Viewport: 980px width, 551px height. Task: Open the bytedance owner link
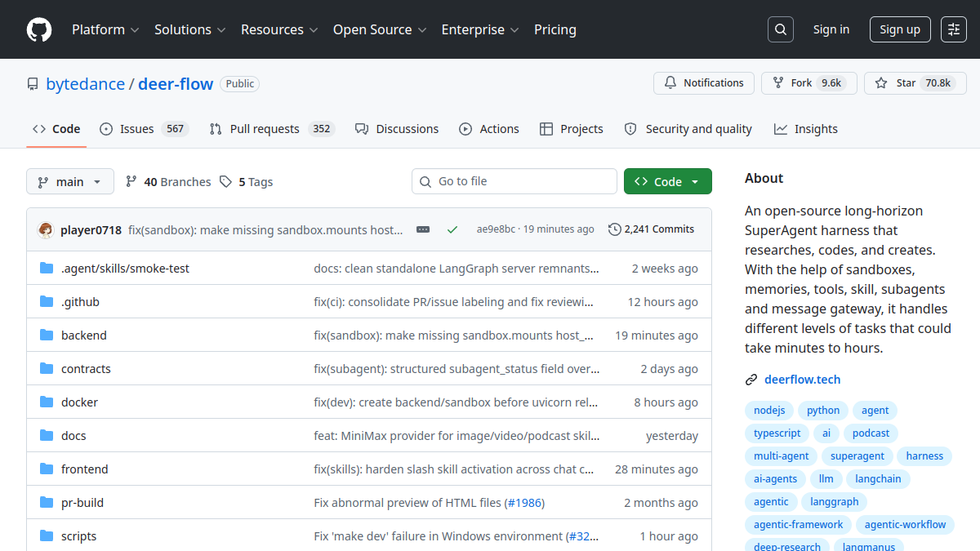(86, 84)
